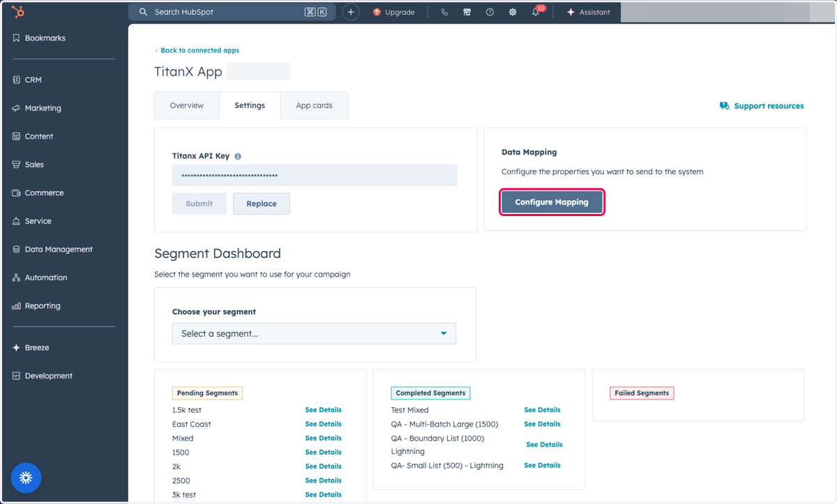Click the HubSpot sprocket logo

tap(18, 12)
